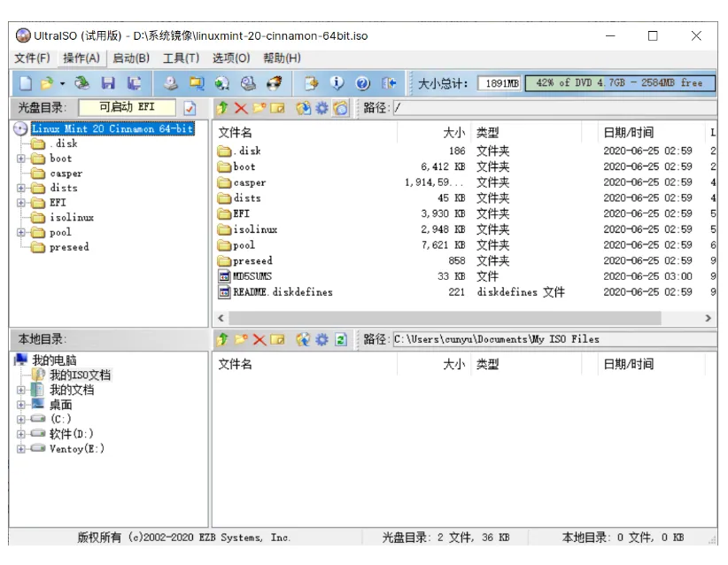
Task: Expand the 我的文档 tree node
Action: (21, 390)
